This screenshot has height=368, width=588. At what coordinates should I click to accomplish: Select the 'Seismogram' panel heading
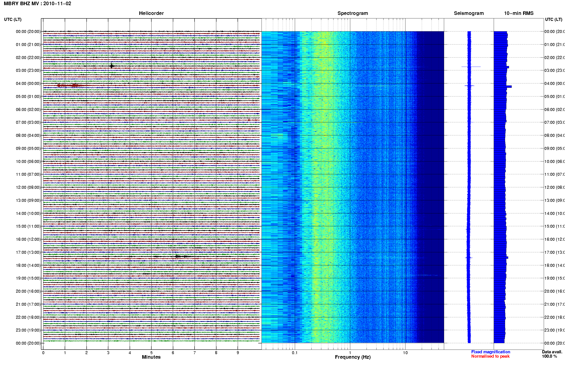click(x=469, y=13)
